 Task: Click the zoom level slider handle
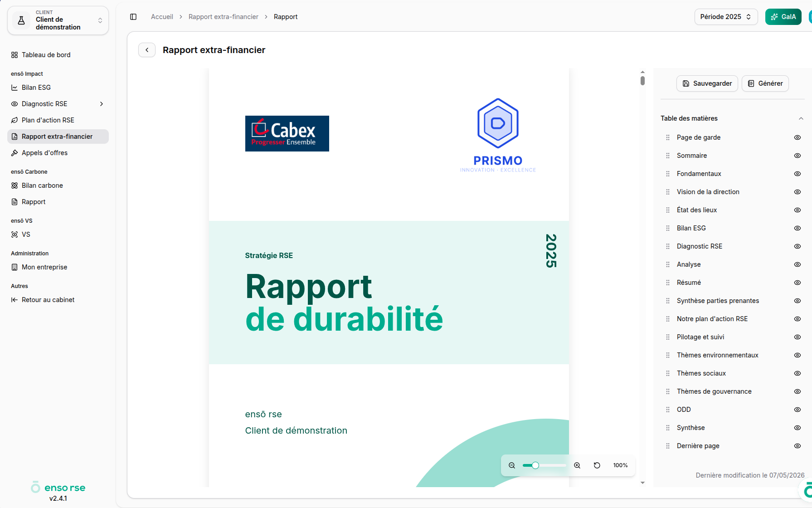click(535, 465)
